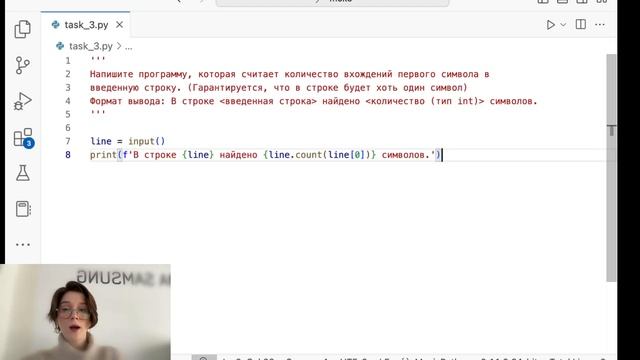Image resolution: width=640 pixels, height=360 pixels.
Task: Click 'Напишите' in the docstring
Action: [x=111, y=74]
